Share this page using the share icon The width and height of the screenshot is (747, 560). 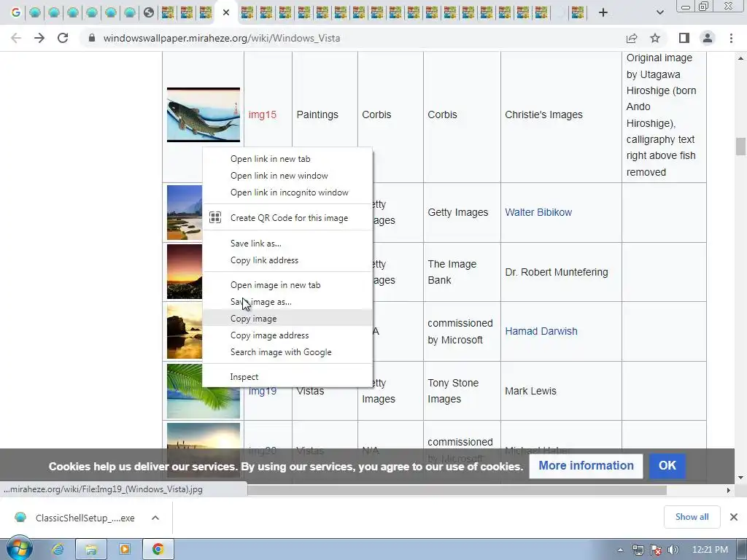(x=632, y=38)
